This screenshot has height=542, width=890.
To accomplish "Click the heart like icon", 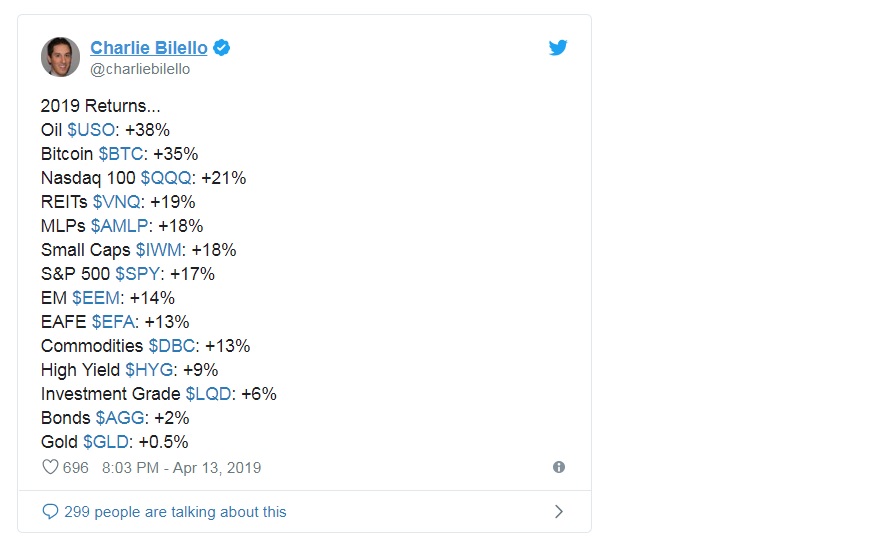I will pos(50,467).
